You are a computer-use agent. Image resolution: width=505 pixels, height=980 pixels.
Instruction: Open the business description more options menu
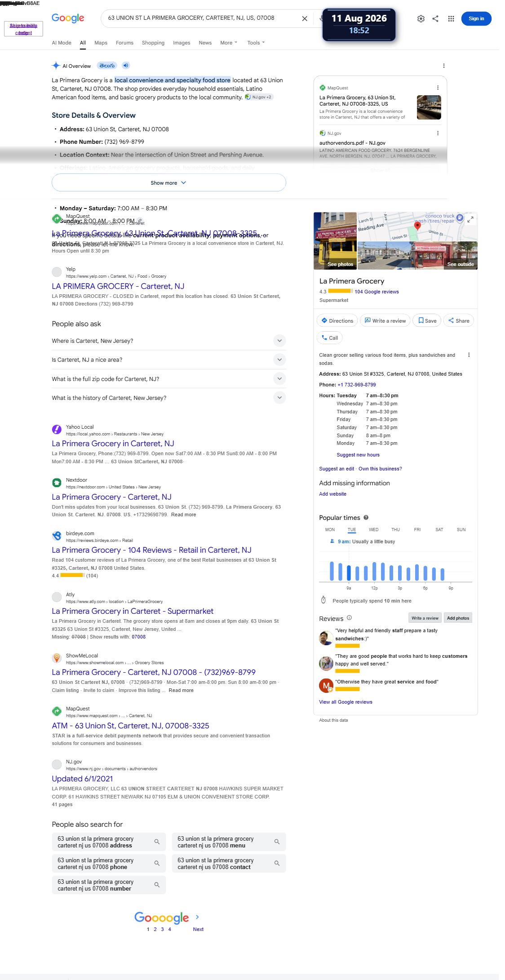point(469,355)
